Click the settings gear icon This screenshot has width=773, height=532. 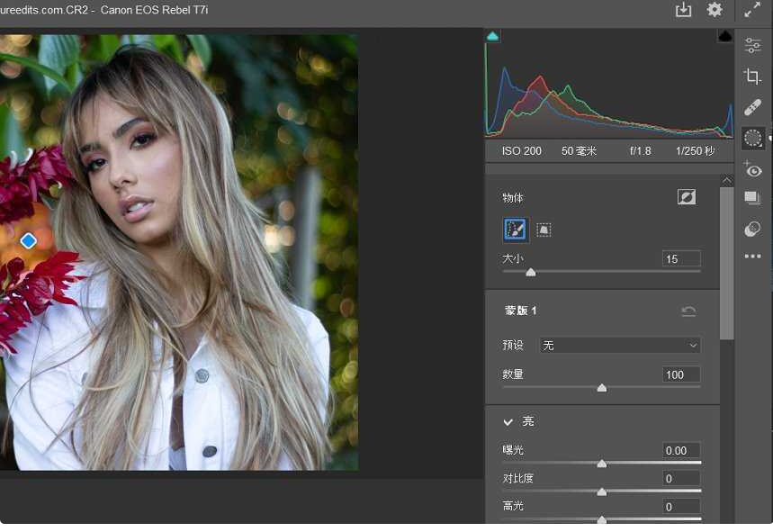(x=715, y=10)
